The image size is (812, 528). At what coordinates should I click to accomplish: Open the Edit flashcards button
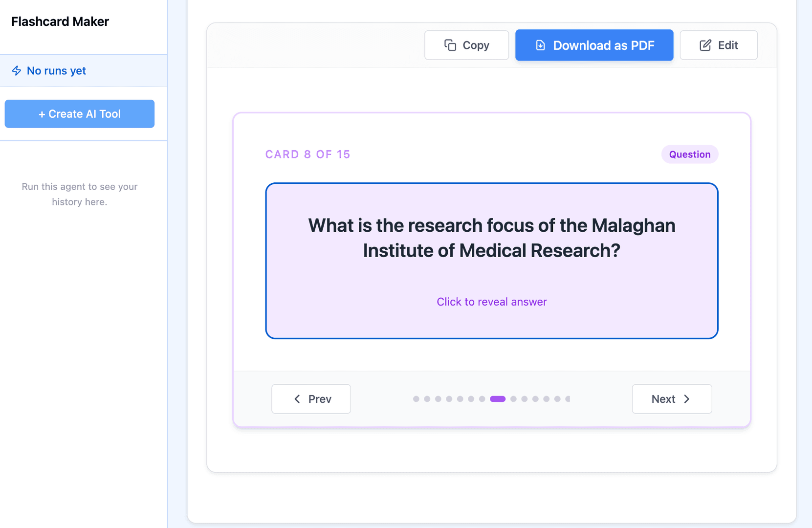point(719,45)
